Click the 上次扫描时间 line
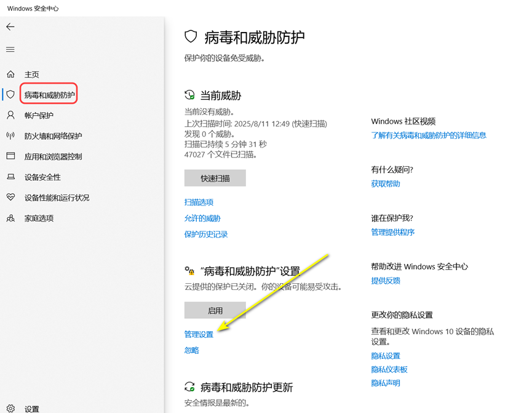Viewport: 532px width, 413px height. [255, 124]
